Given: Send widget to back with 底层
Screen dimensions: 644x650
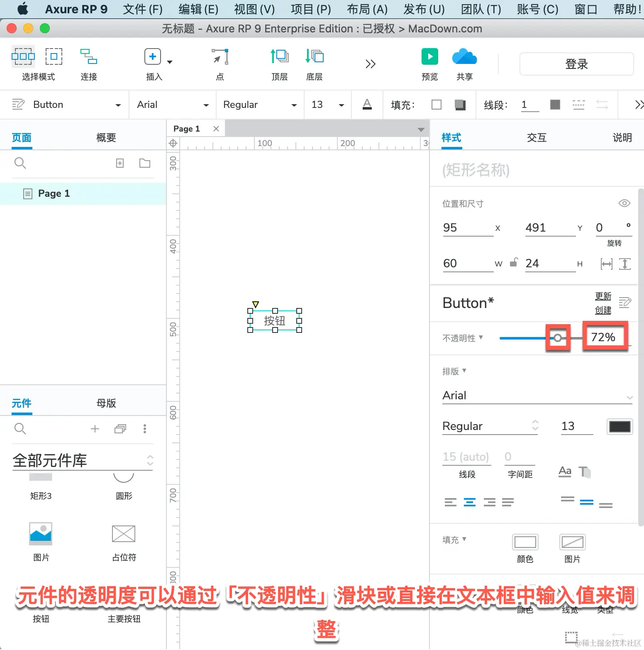Looking at the screenshot, I should [315, 56].
